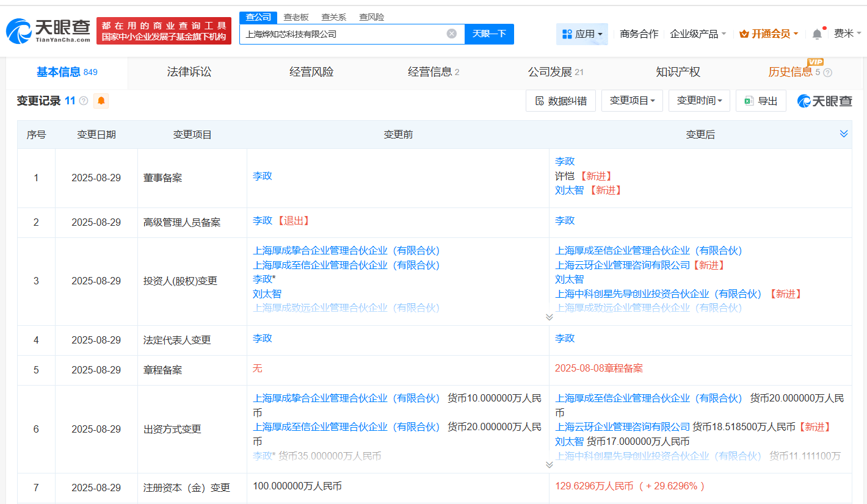The width and height of the screenshot is (867, 504).
Task: Open the 变更时间 filter dropdown
Action: [699, 101]
